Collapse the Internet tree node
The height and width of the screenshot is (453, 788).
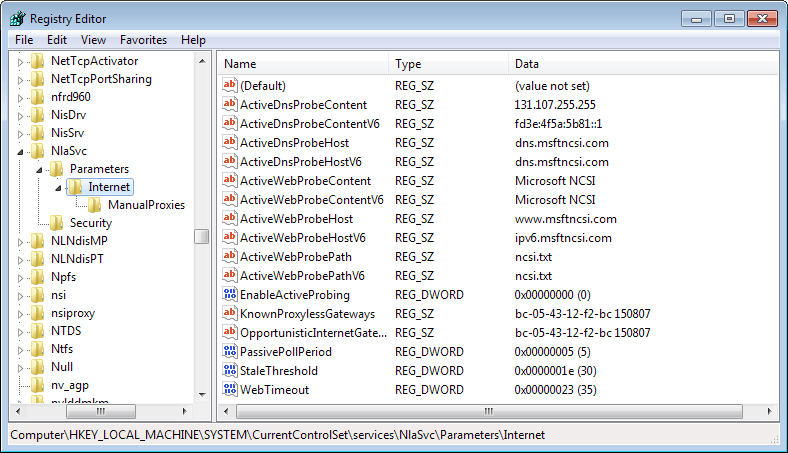point(58,188)
